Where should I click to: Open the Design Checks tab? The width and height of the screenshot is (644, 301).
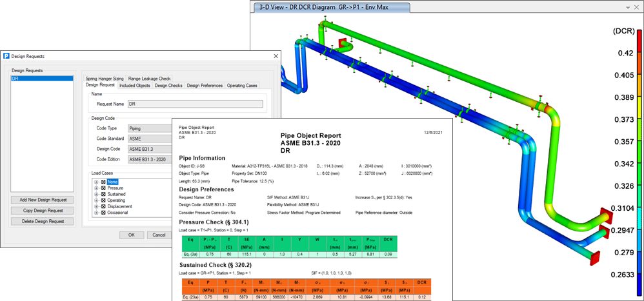[168, 85]
